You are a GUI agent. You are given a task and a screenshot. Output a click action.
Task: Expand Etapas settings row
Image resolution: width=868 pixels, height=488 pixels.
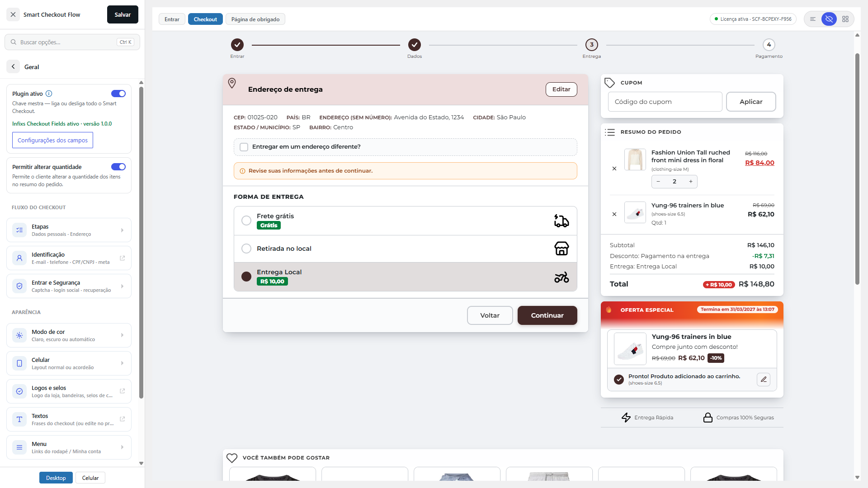pos(69,230)
